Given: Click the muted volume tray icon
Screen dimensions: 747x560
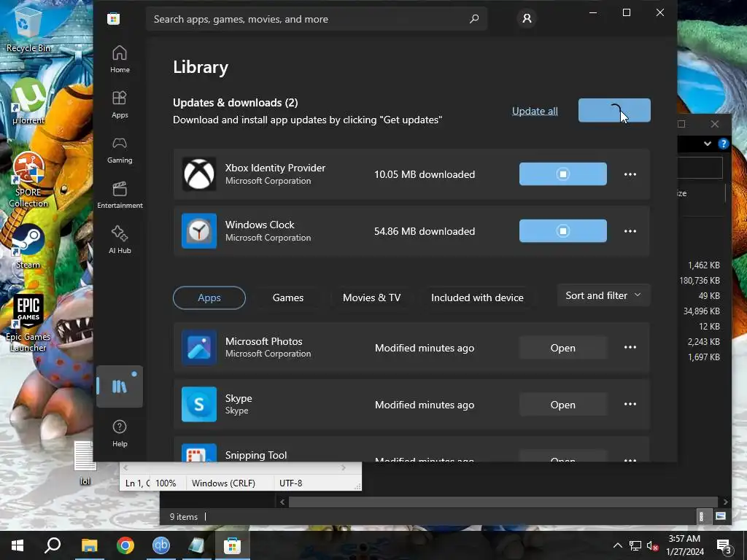Looking at the screenshot, I should point(652,545).
